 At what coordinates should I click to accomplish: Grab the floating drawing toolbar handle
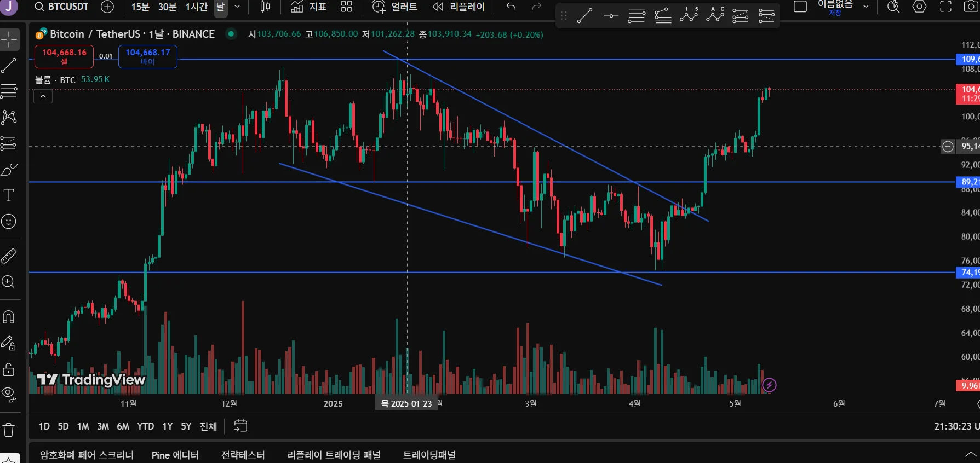[564, 16]
